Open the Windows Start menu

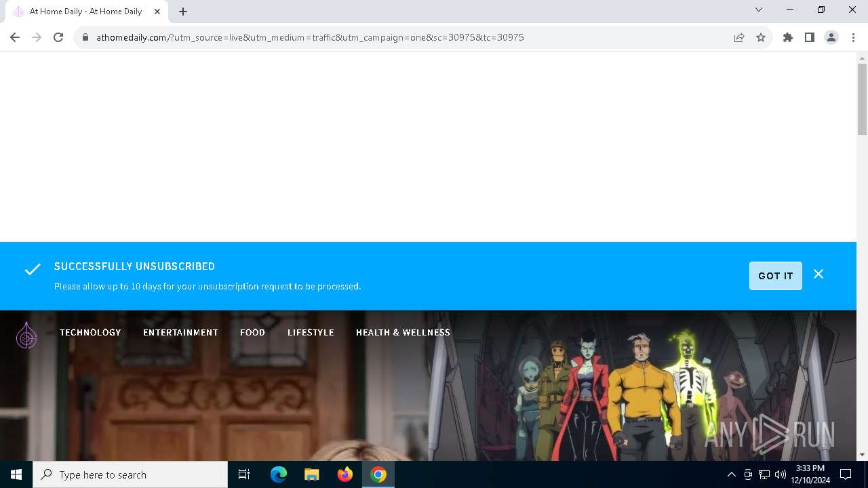pos(16,474)
